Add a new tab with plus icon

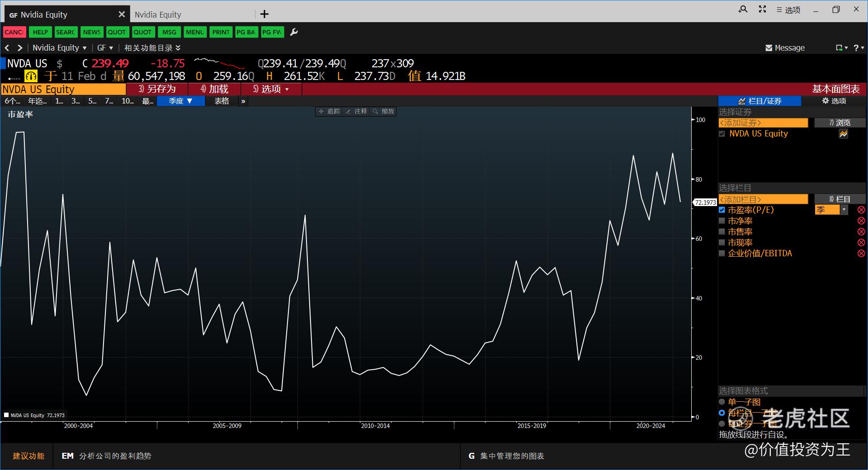point(264,14)
